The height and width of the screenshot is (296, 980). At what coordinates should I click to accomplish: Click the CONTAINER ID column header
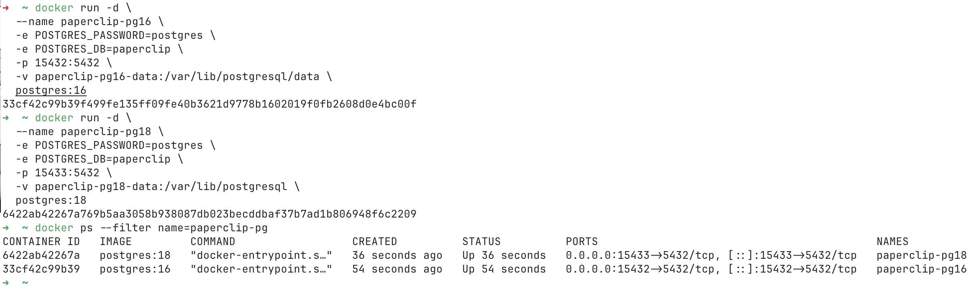tap(41, 242)
